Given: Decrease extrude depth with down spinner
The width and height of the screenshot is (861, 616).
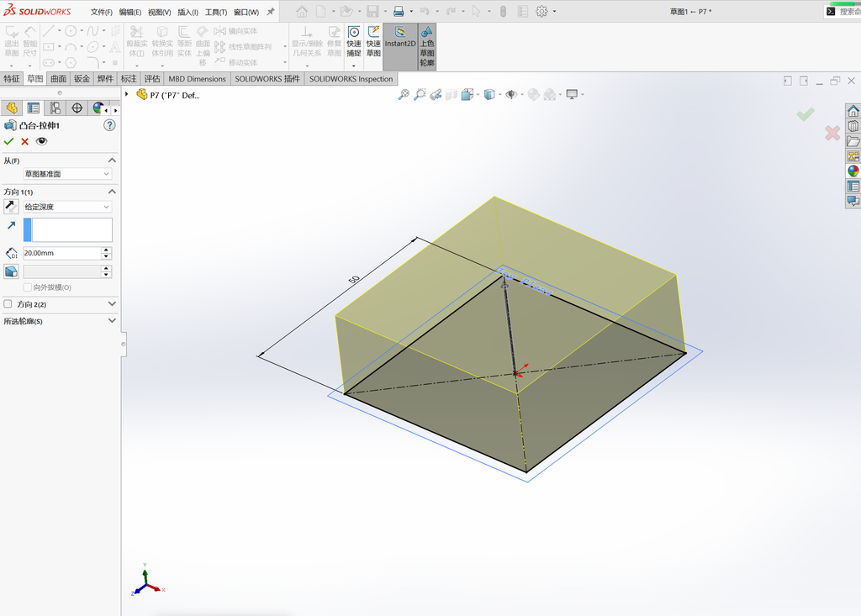Looking at the screenshot, I should pyautogui.click(x=107, y=256).
